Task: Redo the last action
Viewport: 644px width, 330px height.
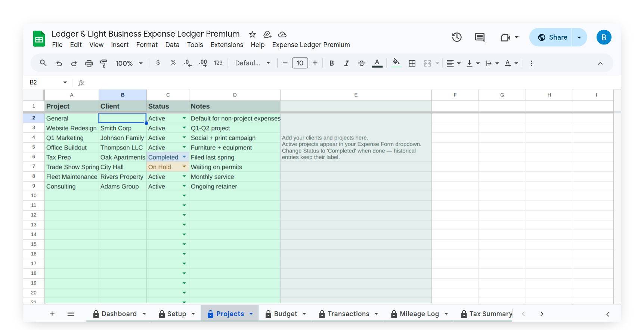Action: coord(74,63)
